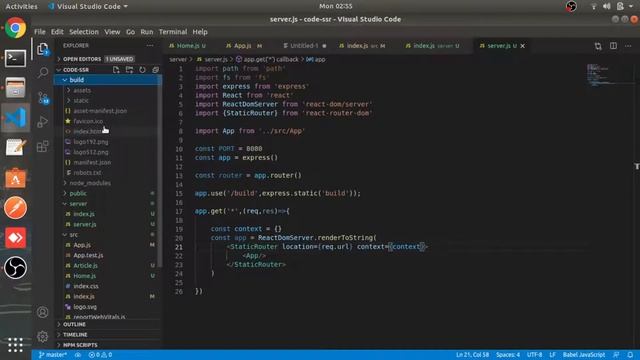Click the open changes icon in editor toolbar
Viewport: 640px width, 360px height.
point(598,46)
